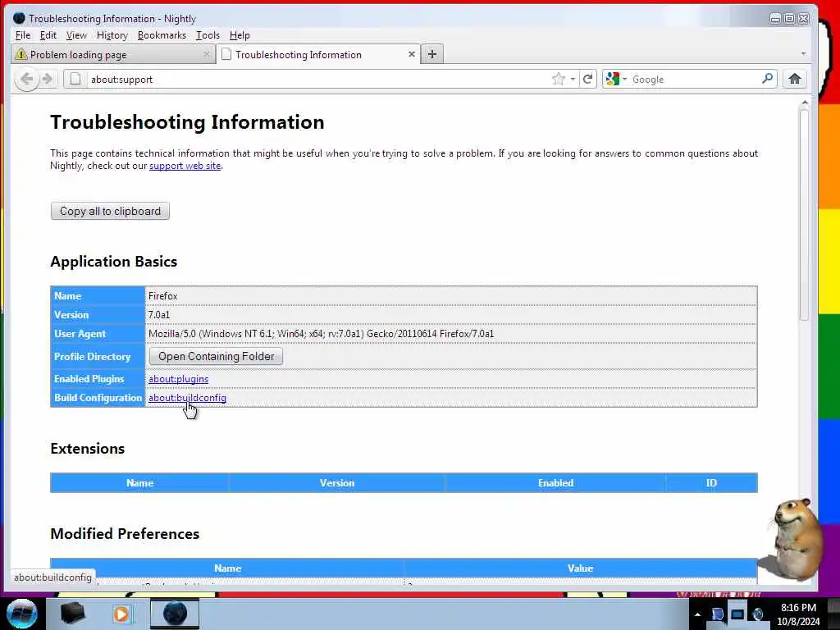The width and height of the screenshot is (840, 630).
Task: Open the black box taskbar application
Action: click(72, 614)
